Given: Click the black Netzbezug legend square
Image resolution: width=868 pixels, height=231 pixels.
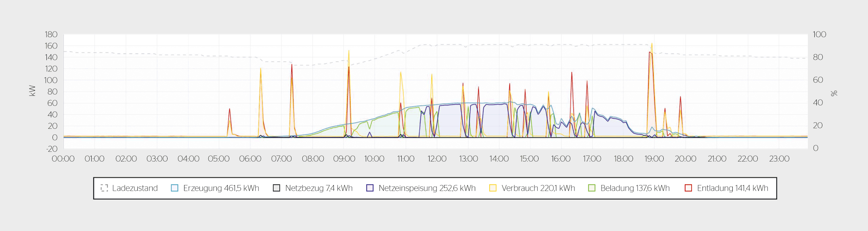Looking at the screenshot, I should point(277,188).
